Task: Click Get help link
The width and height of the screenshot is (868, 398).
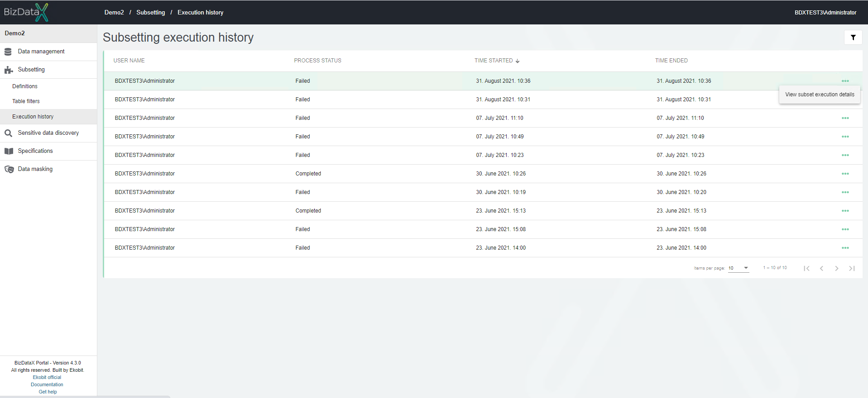Action: 48,392
